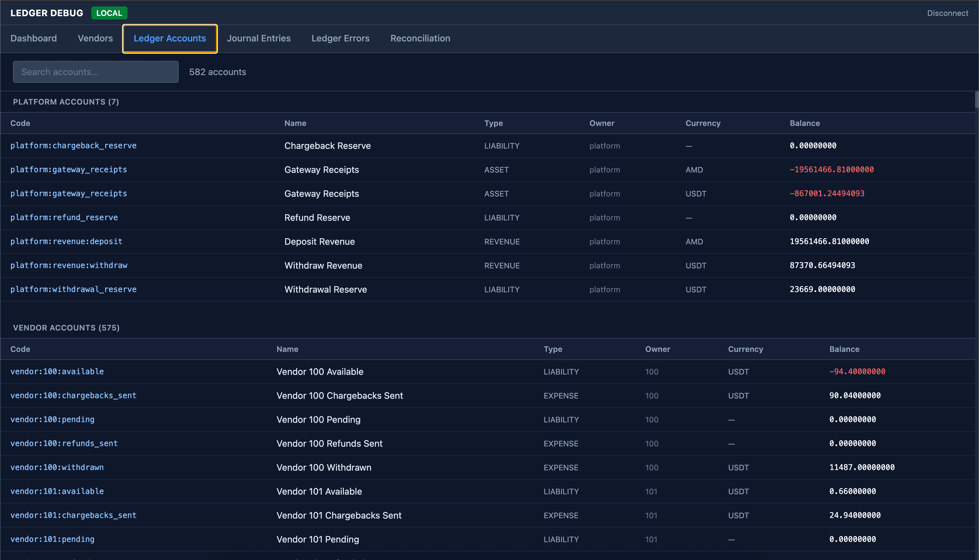The width and height of the screenshot is (979, 560).
Task: Click the Vendor 101 Pending name cell
Action: click(x=317, y=539)
